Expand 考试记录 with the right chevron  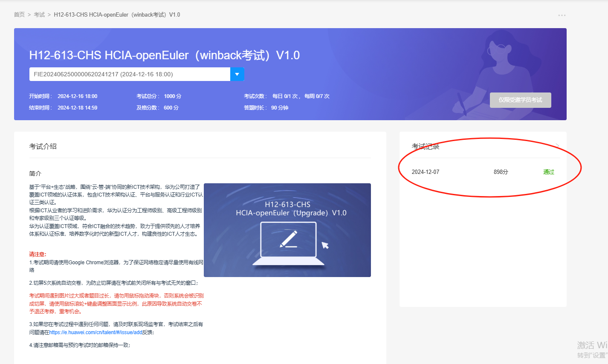(x=557, y=146)
